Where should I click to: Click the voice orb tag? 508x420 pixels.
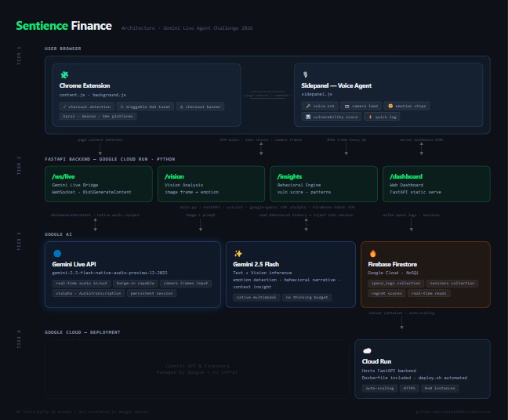click(x=320, y=106)
